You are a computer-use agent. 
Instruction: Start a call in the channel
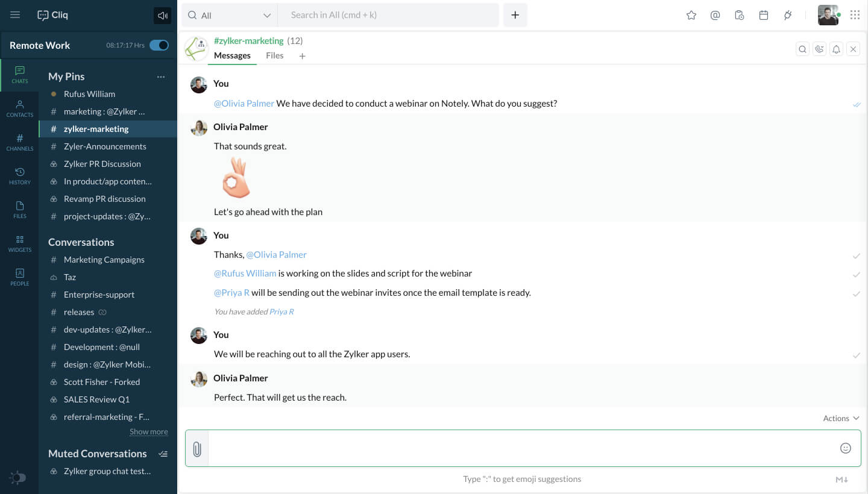pos(819,49)
